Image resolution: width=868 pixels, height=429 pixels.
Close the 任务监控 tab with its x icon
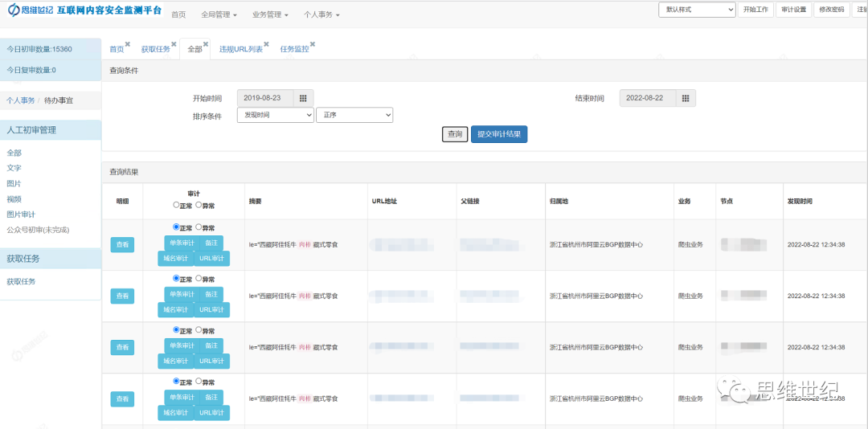(312, 44)
